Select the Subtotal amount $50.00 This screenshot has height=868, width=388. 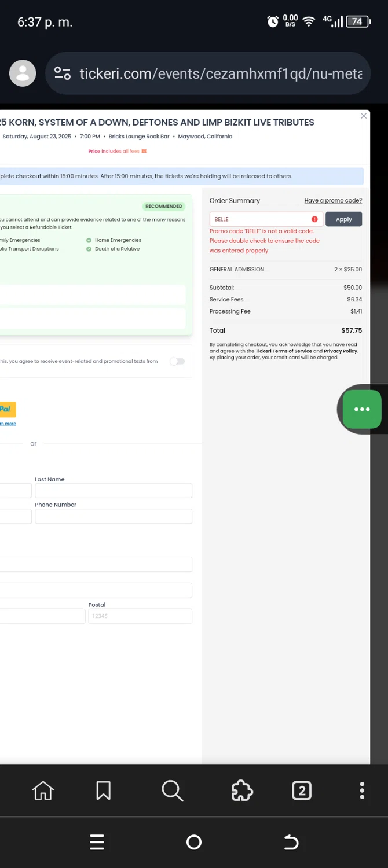[353, 288]
